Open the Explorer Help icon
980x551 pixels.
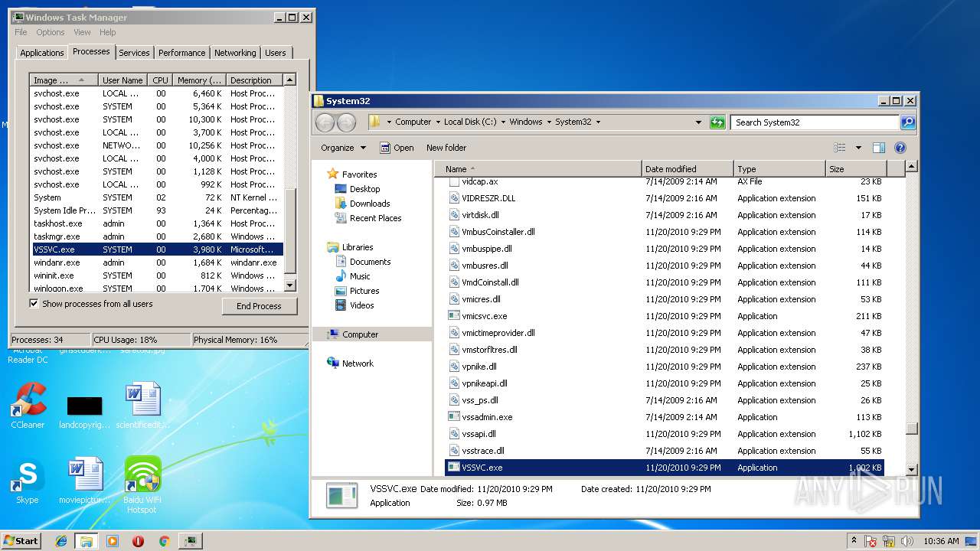(900, 148)
